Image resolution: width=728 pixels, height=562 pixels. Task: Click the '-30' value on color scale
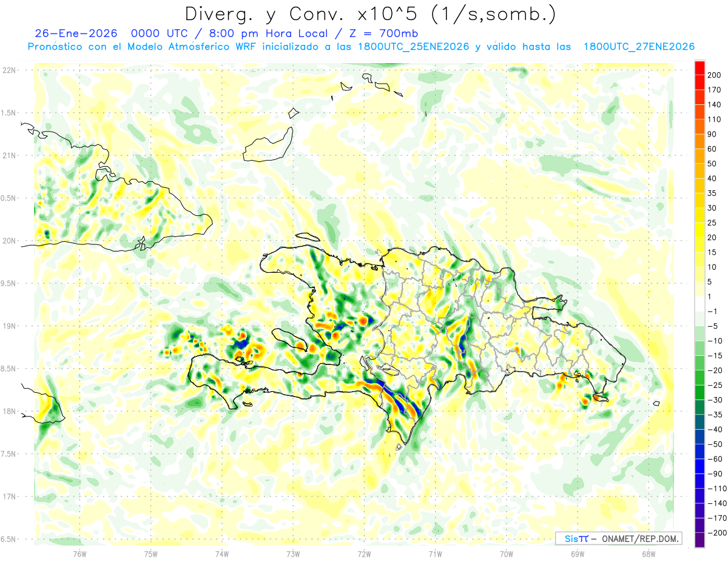point(715,400)
